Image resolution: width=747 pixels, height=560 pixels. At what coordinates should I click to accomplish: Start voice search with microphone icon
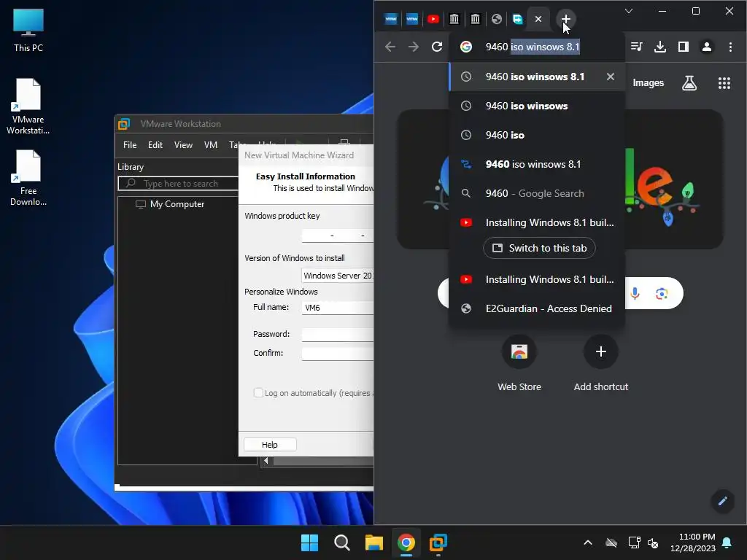point(635,293)
